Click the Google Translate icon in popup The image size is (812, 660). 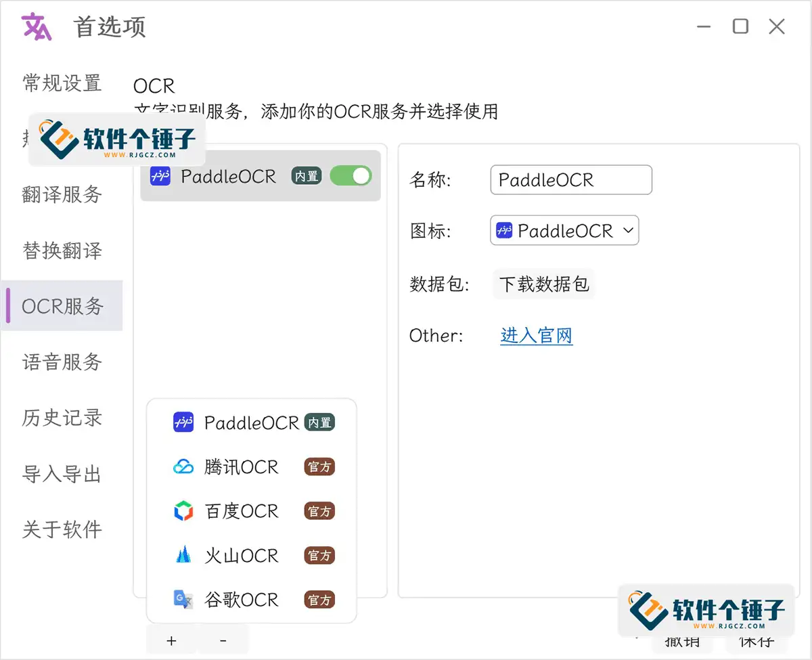click(x=183, y=600)
